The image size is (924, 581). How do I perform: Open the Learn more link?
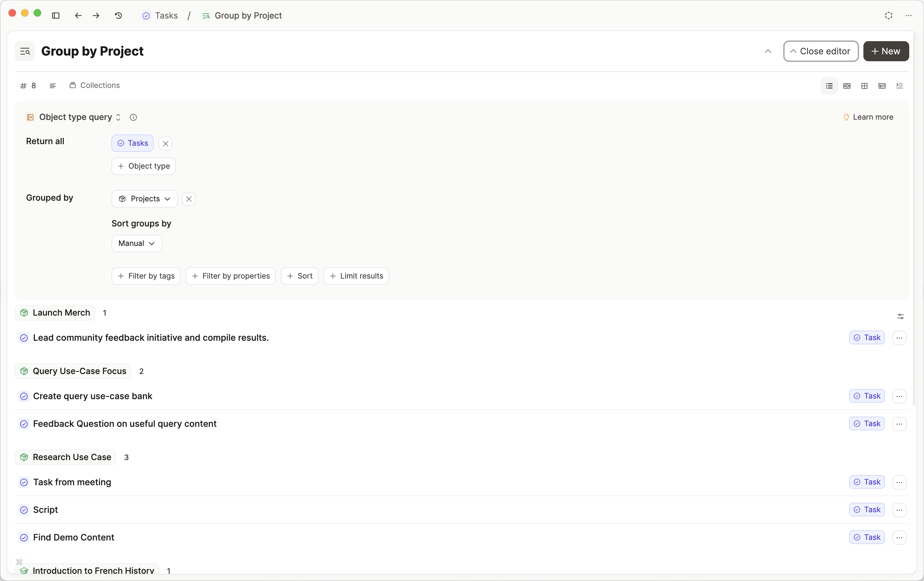pos(868,117)
